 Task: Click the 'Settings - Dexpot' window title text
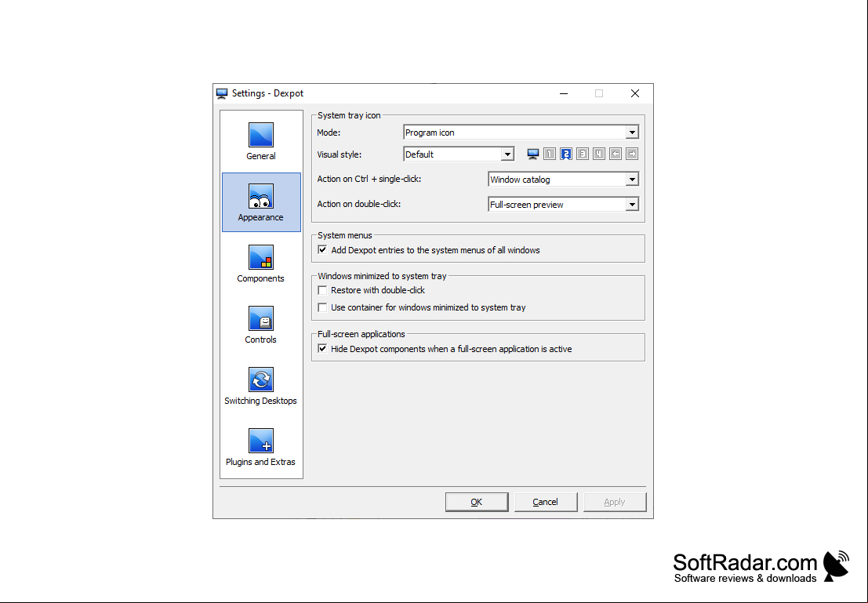click(267, 93)
